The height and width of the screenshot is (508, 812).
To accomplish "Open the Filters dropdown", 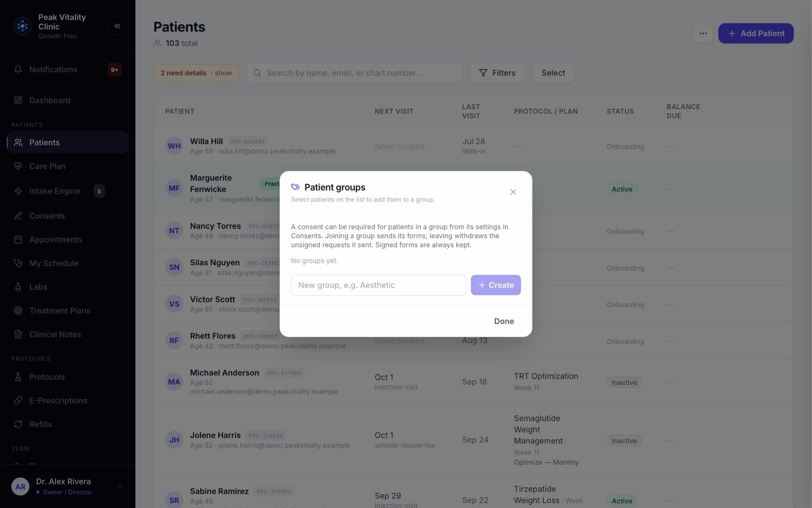I will pyautogui.click(x=497, y=73).
